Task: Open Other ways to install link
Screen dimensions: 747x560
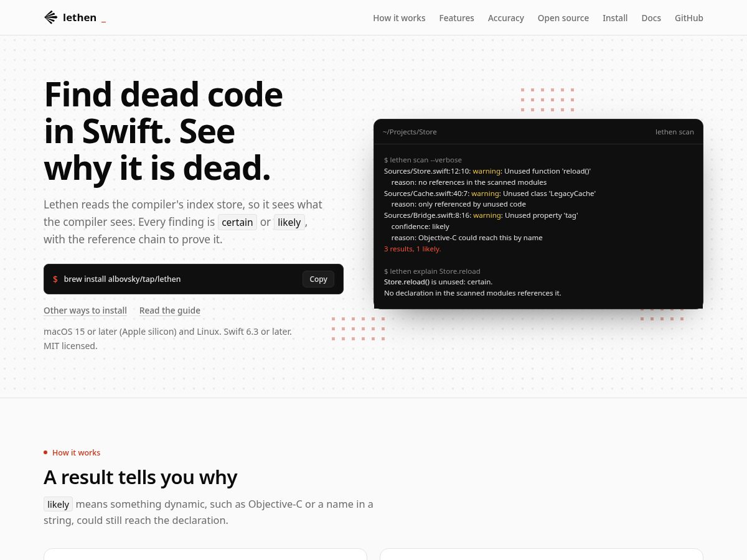Action: tap(85, 310)
